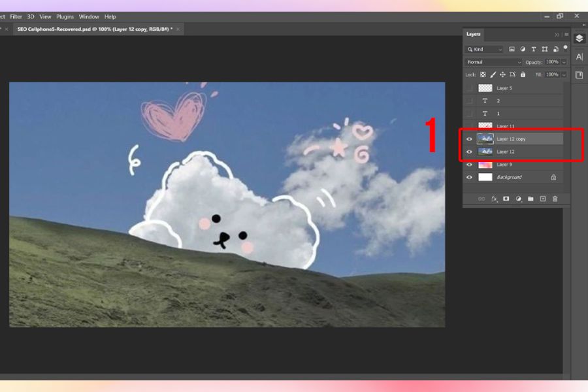
Task: Click the new group folder icon
Action: point(531,199)
